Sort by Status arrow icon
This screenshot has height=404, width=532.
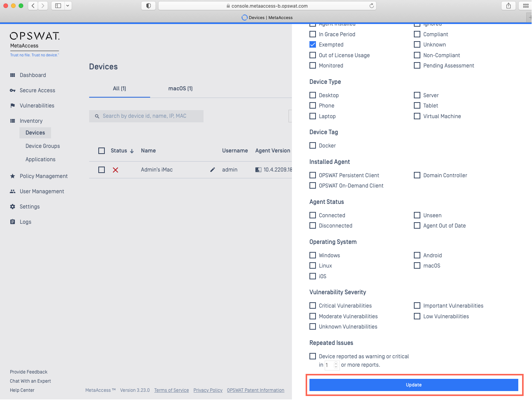132,151
